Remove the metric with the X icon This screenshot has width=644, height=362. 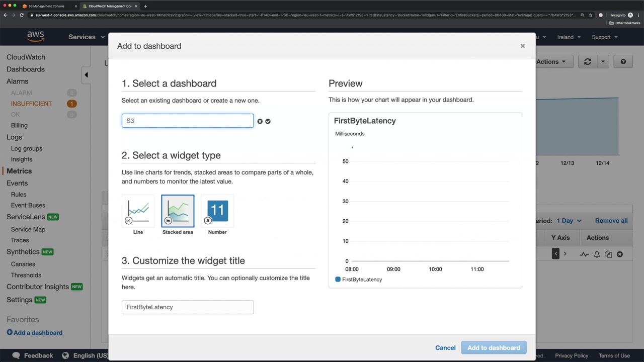click(620, 254)
